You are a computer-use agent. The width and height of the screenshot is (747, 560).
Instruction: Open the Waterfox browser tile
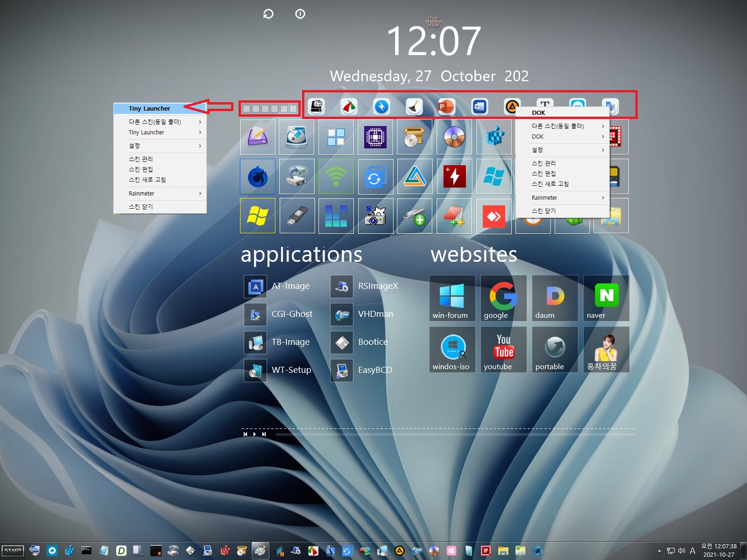click(258, 176)
